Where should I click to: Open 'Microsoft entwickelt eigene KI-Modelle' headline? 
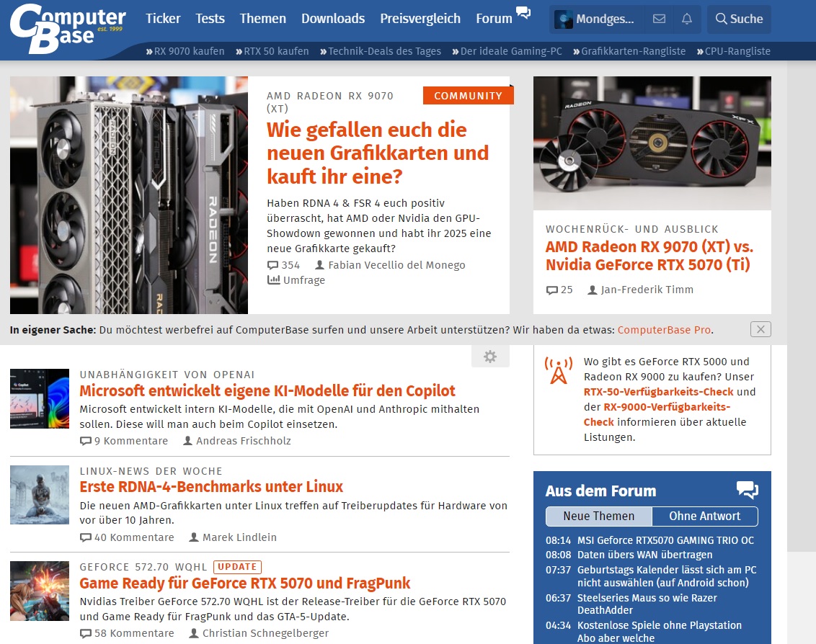[267, 390]
